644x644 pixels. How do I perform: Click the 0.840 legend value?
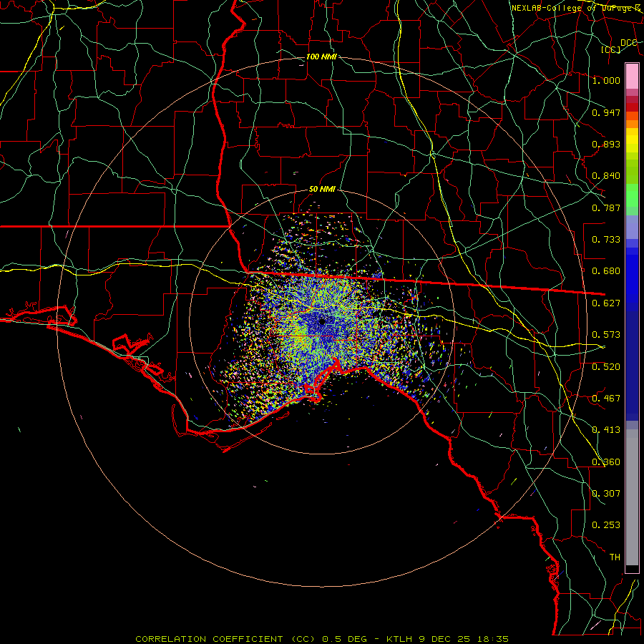[606, 176]
